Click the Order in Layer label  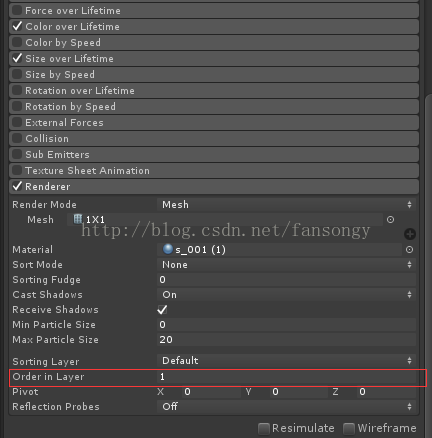[x=48, y=377]
